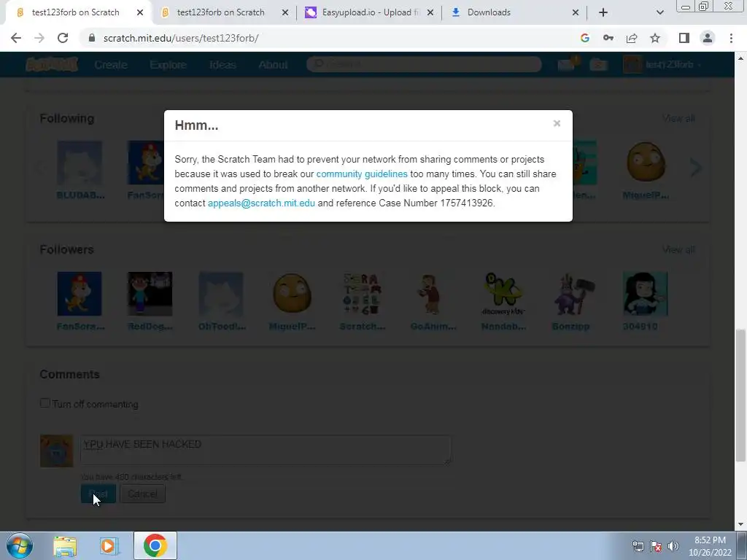Image resolution: width=747 pixels, height=560 pixels.
Task: Click the network tray icon
Action: tap(638, 546)
